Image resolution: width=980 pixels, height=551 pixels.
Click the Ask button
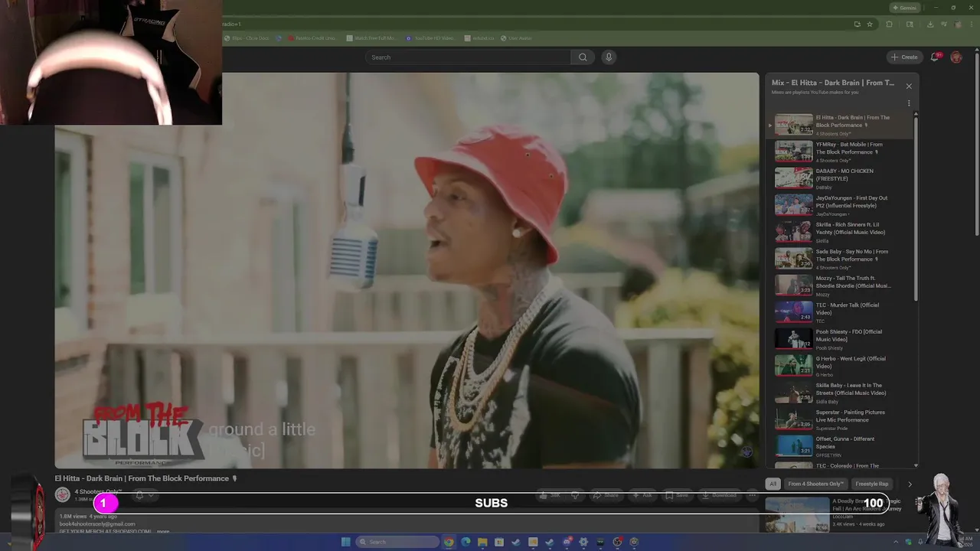coord(642,495)
